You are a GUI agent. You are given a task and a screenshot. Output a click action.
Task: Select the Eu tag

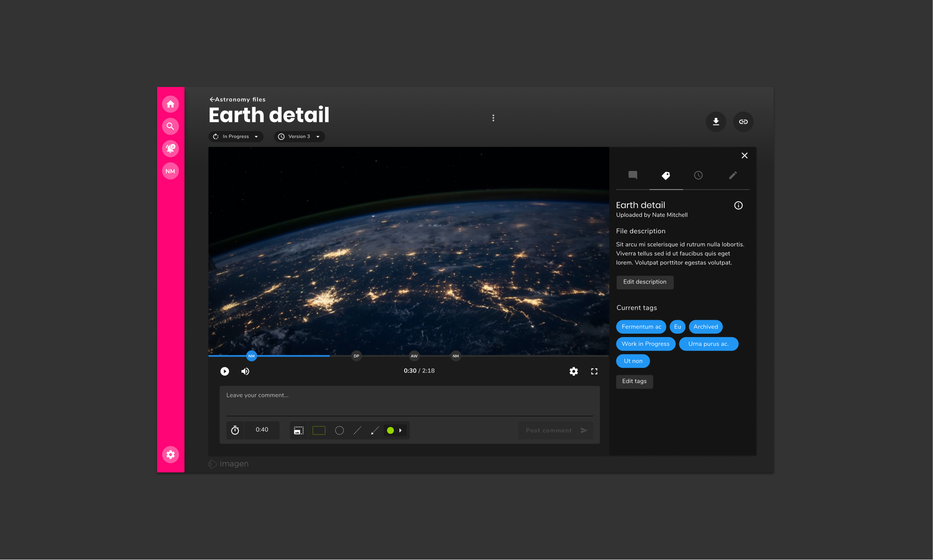coord(677,327)
